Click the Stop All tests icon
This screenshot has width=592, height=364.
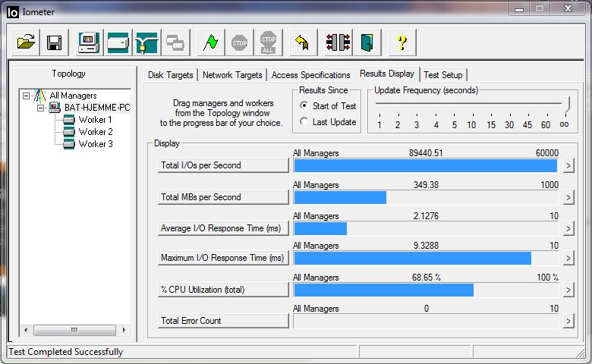point(268,42)
